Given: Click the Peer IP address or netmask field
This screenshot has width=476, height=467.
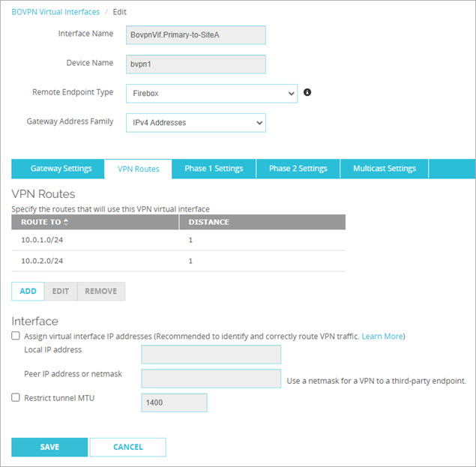Looking at the screenshot, I should point(211,379).
